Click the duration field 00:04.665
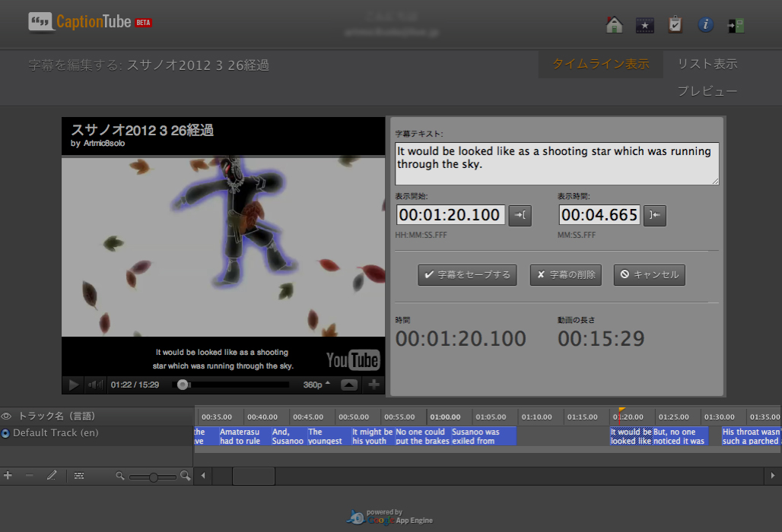 [x=599, y=214]
